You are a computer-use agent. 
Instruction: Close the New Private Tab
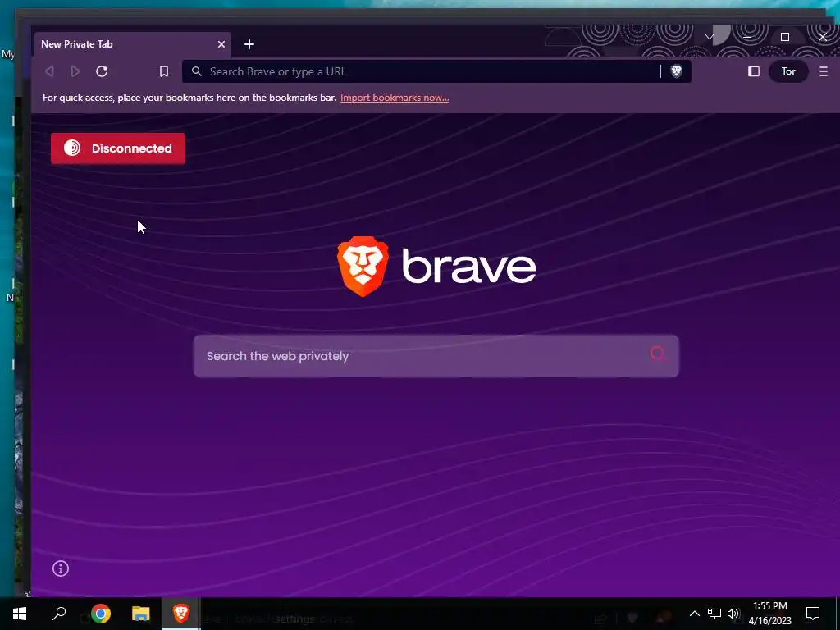(221, 44)
